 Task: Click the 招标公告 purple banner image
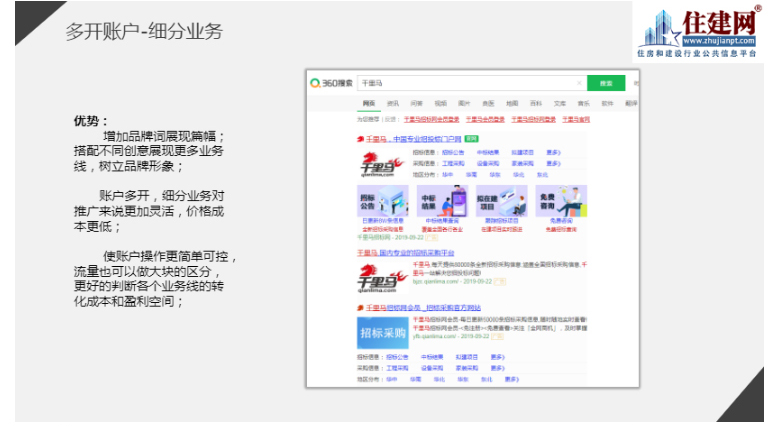(381, 202)
